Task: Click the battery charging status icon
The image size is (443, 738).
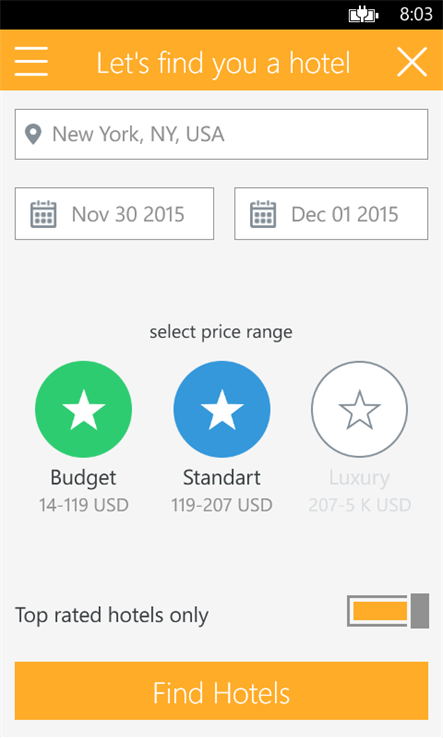Action: [363, 15]
